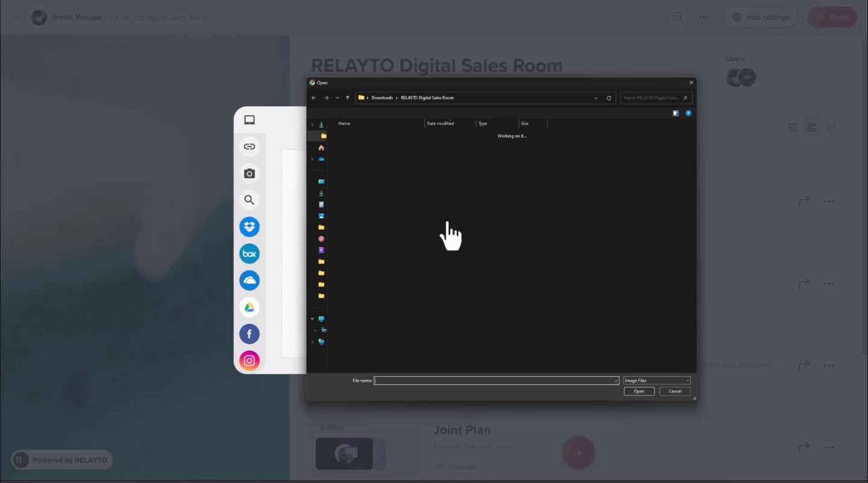Click the Downloads breadcrumb in address bar

pyautogui.click(x=382, y=98)
